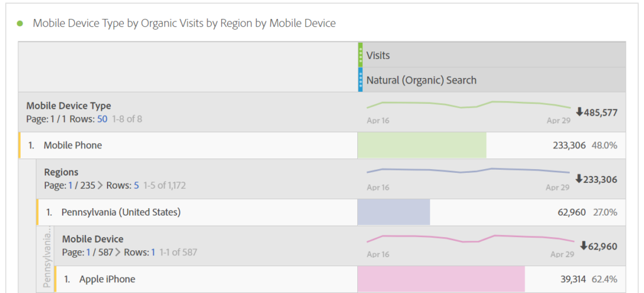Click the green Mobile Device Type sparkline
Screen dimensions: 644x293
[469, 104]
